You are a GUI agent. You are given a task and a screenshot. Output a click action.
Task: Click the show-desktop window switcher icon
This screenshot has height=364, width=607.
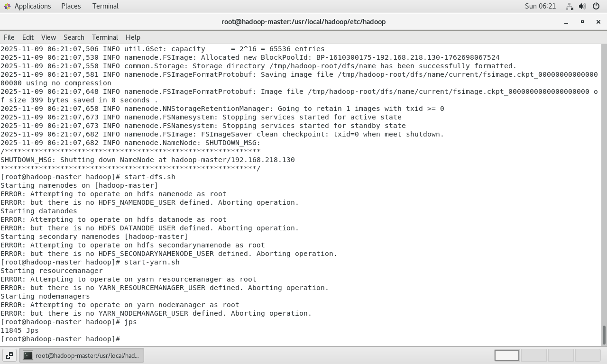pos(9,355)
